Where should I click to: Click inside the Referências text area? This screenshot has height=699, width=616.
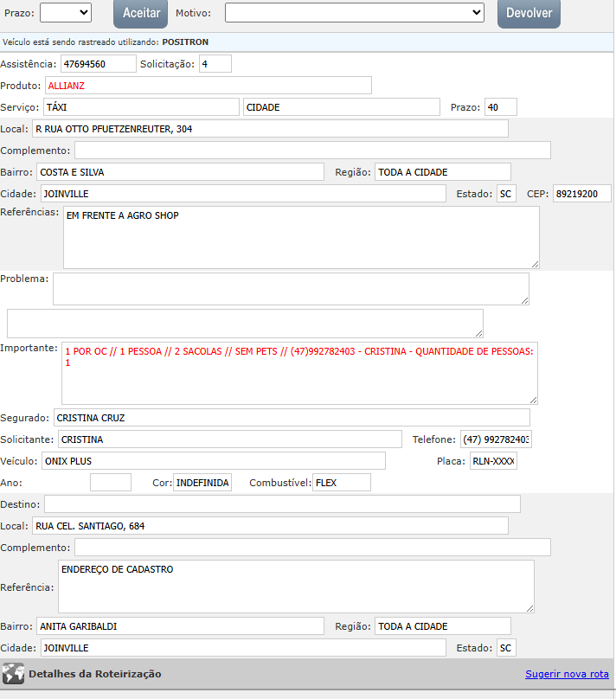300,237
